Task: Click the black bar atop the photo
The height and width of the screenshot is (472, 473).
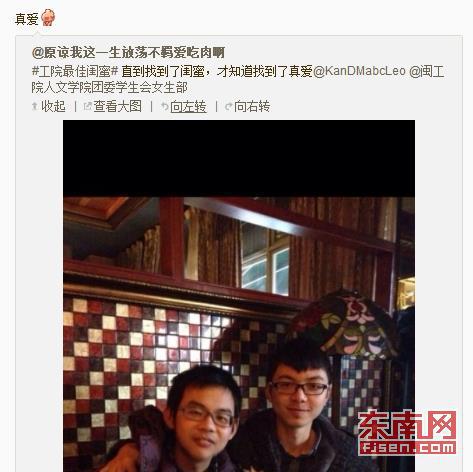Action: pos(239,158)
